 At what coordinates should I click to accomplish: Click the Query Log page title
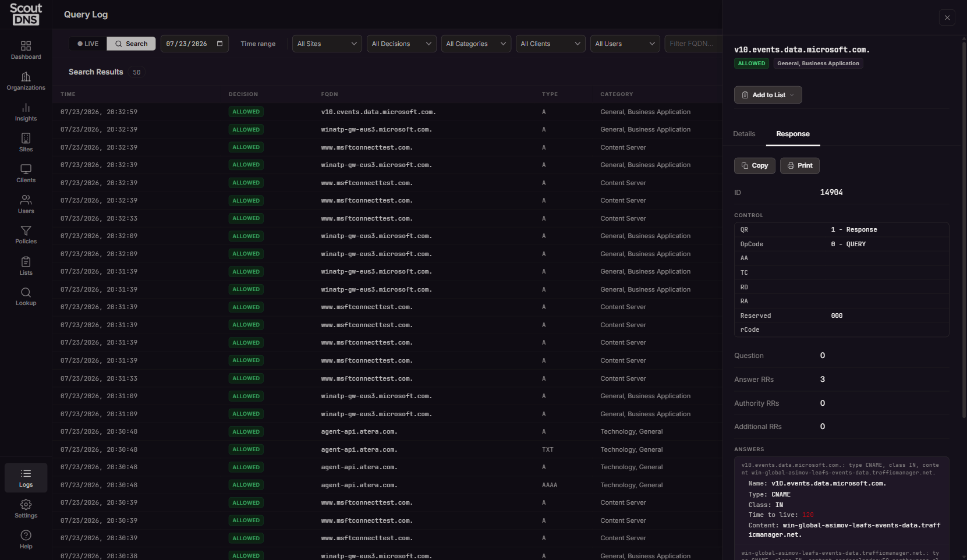click(86, 15)
